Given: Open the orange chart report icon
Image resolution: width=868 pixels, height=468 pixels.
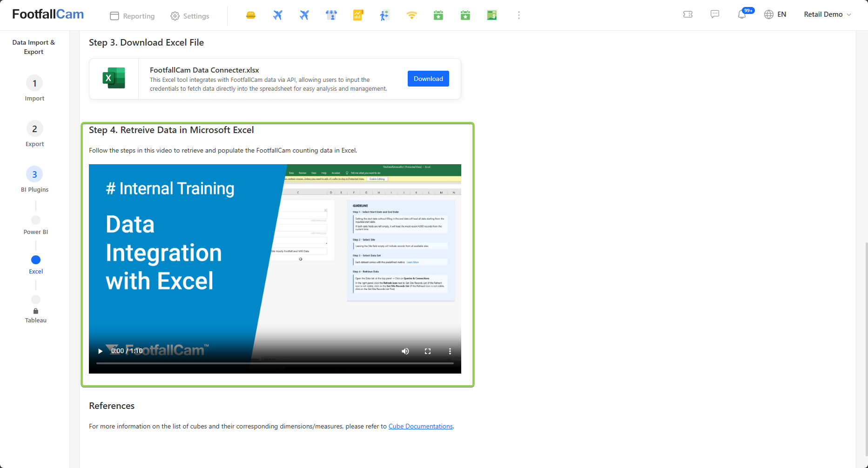Looking at the screenshot, I should [x=358, y=15].
